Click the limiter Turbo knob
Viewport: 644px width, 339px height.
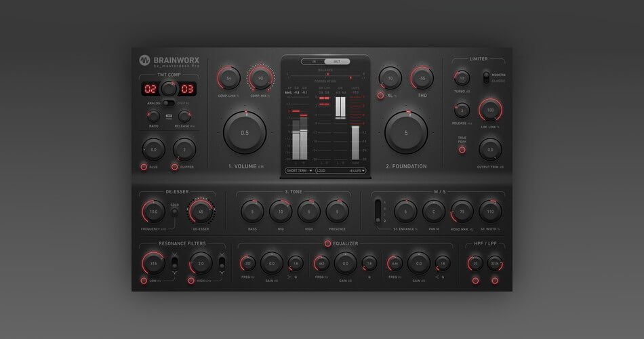click(x=462, y=78)
